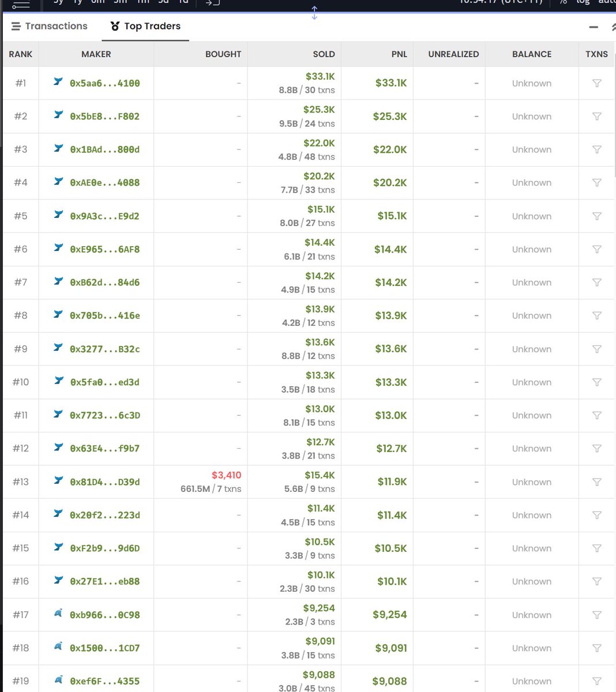Filter transactions for maker 0x20f2...223d
The image size is (616, 692).
pyautogui.click(x=597, y=515)
